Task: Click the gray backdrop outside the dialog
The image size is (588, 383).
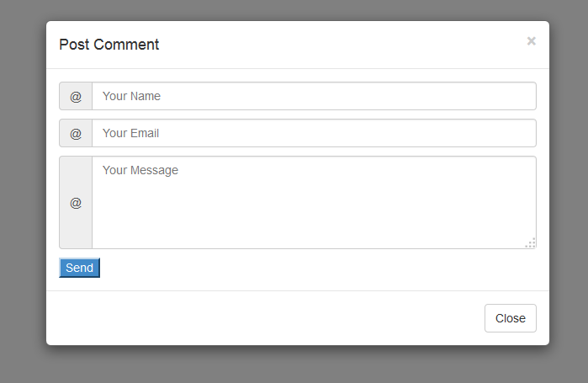Action: click(x=23, y=188)
